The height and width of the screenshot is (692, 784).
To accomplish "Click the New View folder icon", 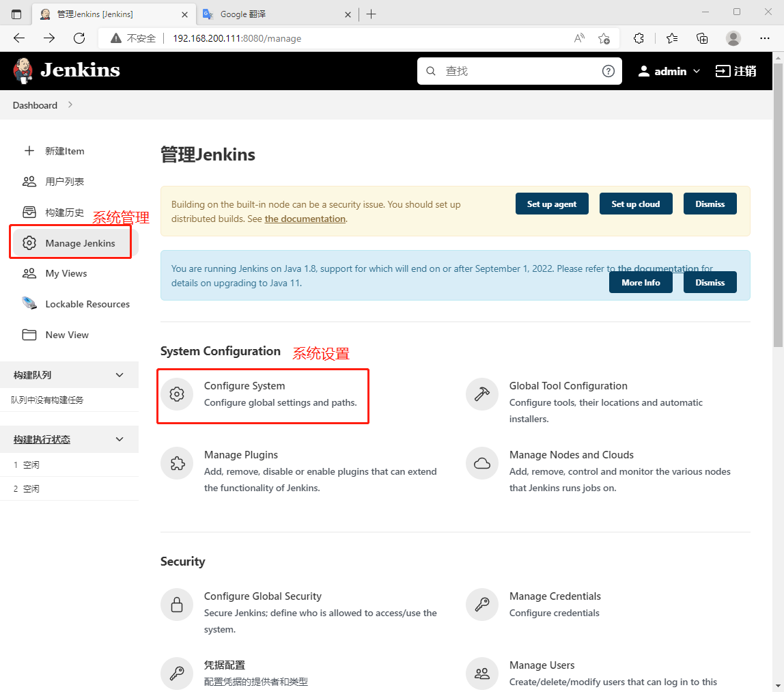I will (29, 335).
